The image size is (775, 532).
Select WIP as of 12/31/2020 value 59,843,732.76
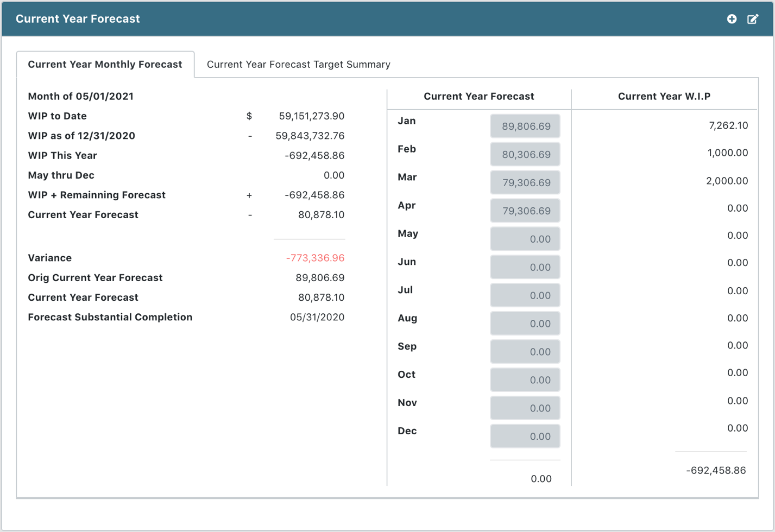point(310,136)
